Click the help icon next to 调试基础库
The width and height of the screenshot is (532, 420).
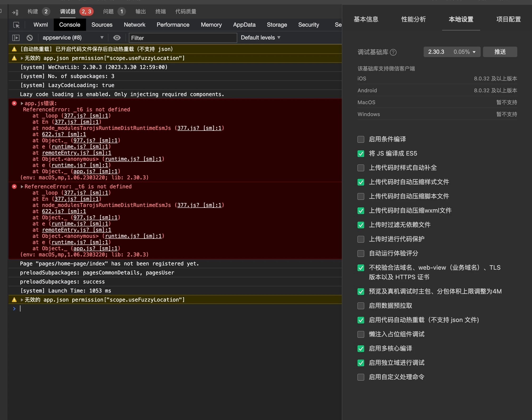[393, 52]
